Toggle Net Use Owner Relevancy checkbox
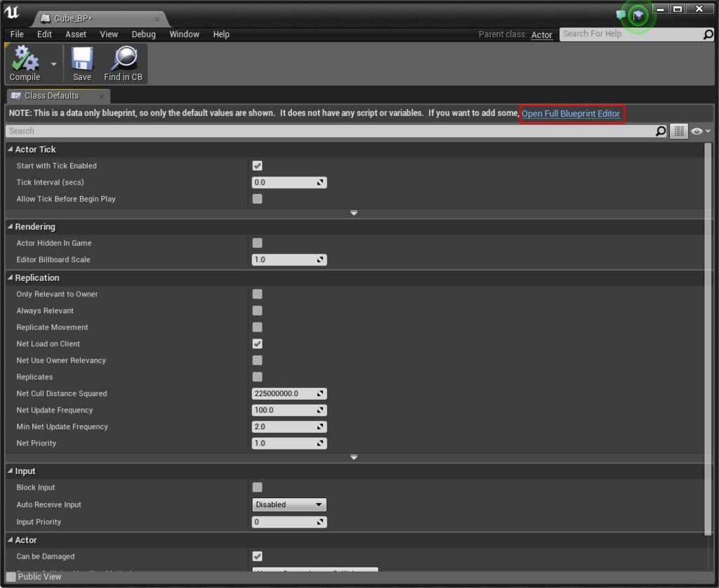719x588 pixels. [x=257, y=360]
